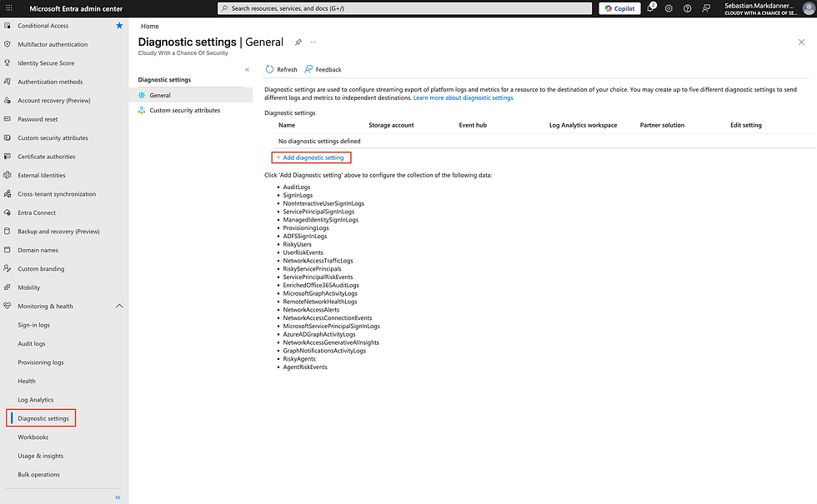Screen dimensions: 817x504
Task: Open the more options ellipsis
Action: (313, 42)
